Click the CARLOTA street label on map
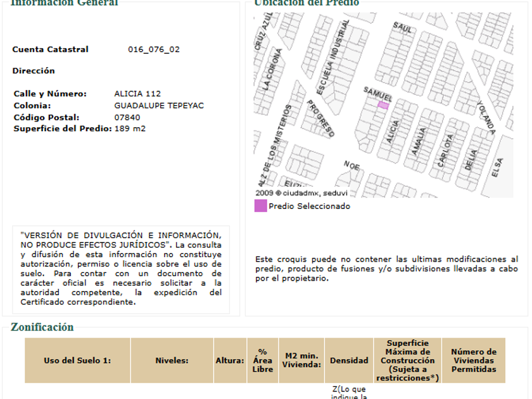This screenshot has height=399, width=532. click(x=445, y=151)
